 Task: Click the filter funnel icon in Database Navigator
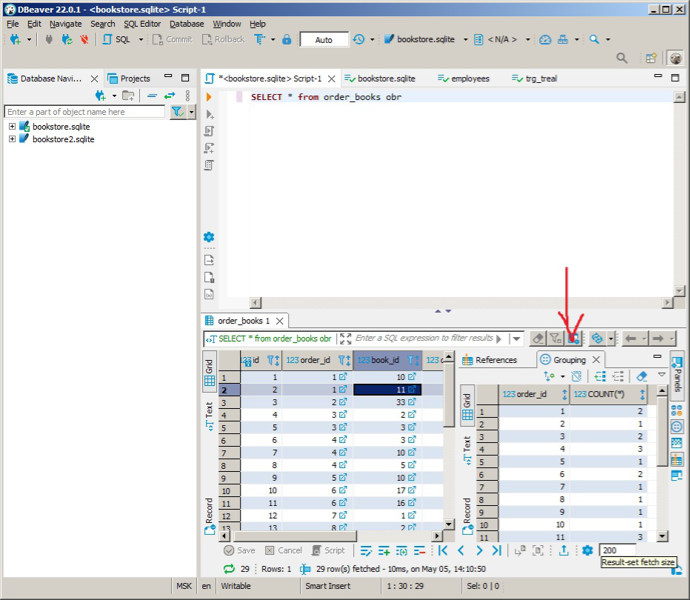[177, 112]
